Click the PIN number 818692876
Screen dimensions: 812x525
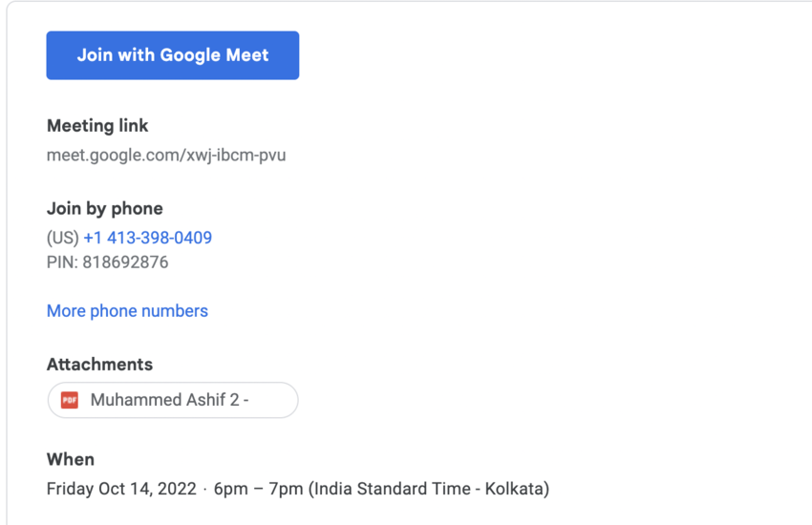tap(125, 262)
